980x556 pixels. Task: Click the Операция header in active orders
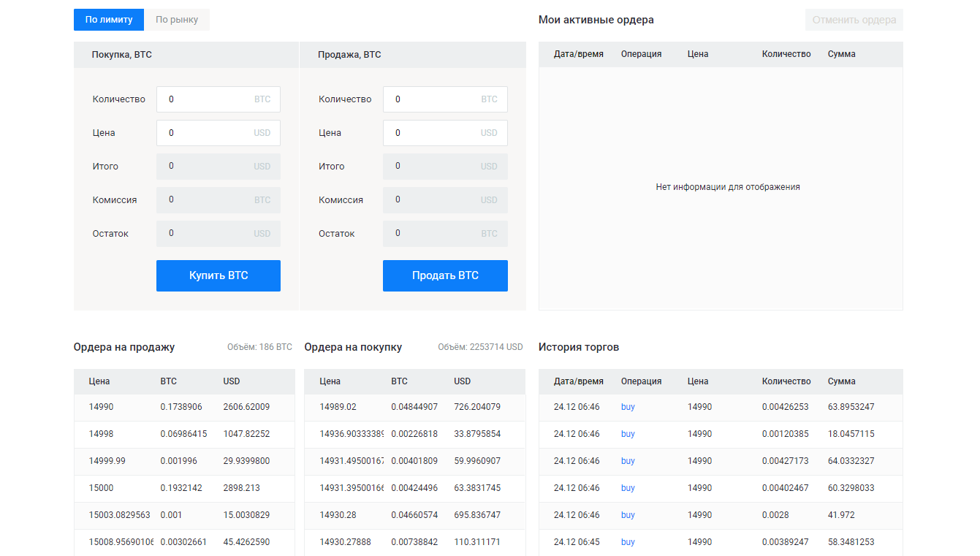[x=642, y=54]
